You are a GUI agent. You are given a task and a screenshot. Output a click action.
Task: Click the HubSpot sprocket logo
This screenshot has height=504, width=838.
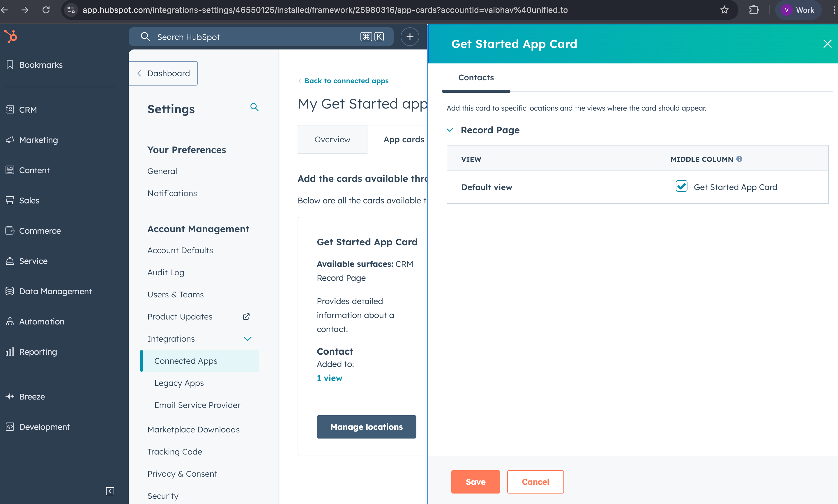[x=11, y=36]
